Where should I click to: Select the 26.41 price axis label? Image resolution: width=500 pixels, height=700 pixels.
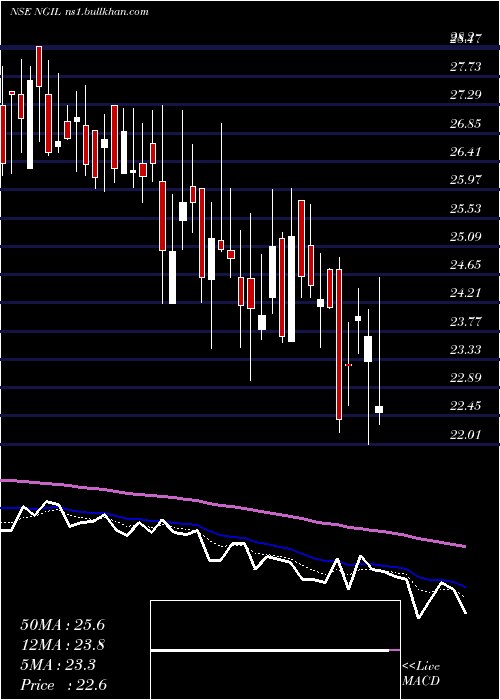click(465, 152)
